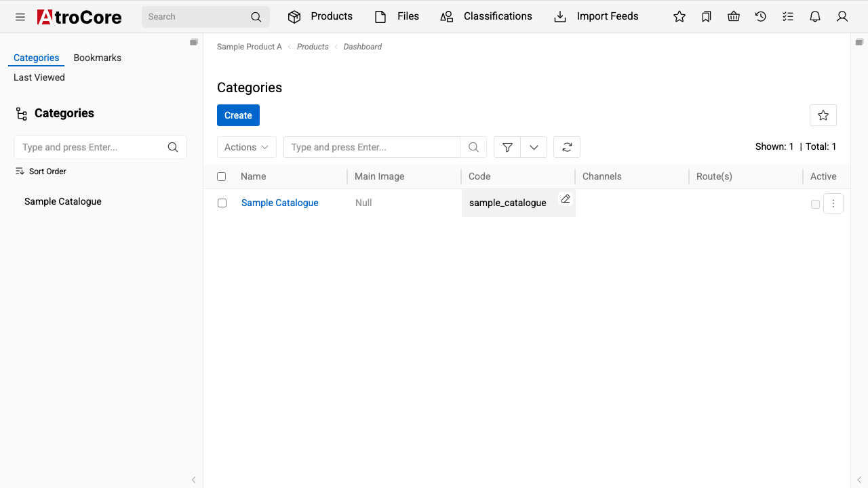Open the Actions dropdown
The image size is (868, 488).
(x=246, y=147)
